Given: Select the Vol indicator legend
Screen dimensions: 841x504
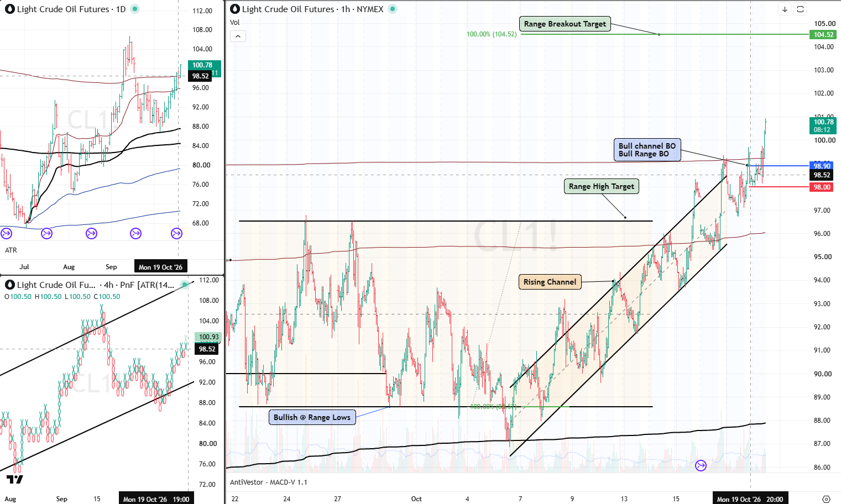Looking at the screenshot, I should 235,23.
